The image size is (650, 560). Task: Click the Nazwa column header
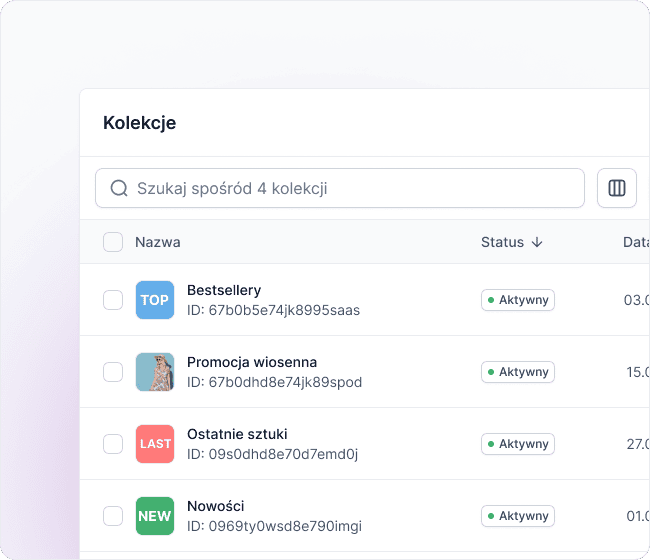(158, 242)
